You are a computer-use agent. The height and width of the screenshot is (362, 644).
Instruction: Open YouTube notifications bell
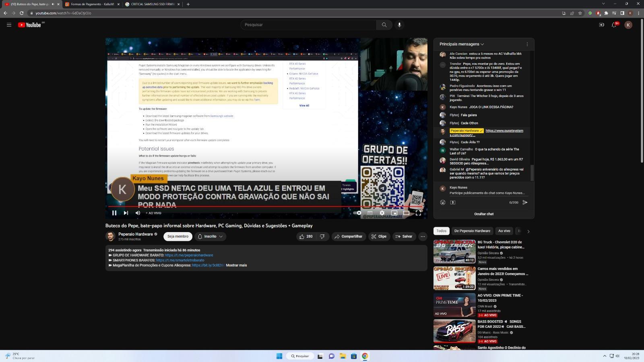point(614,25)
